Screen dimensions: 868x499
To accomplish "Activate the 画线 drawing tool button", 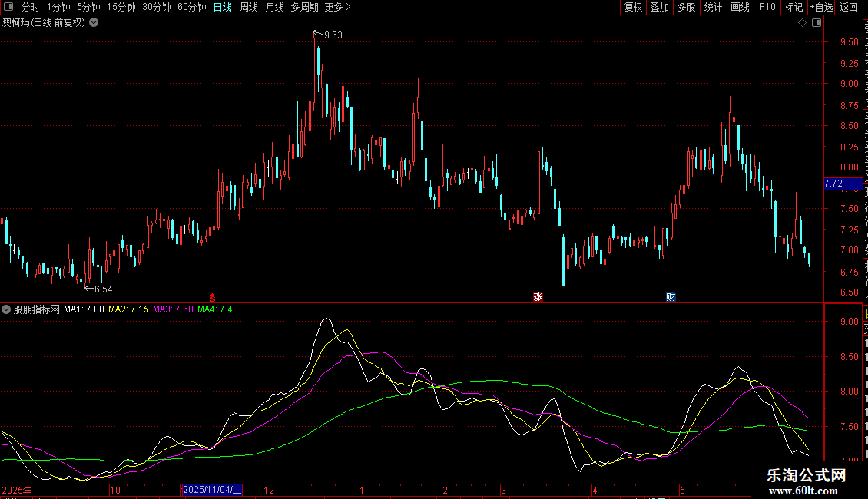I will [x=740, y=7].
